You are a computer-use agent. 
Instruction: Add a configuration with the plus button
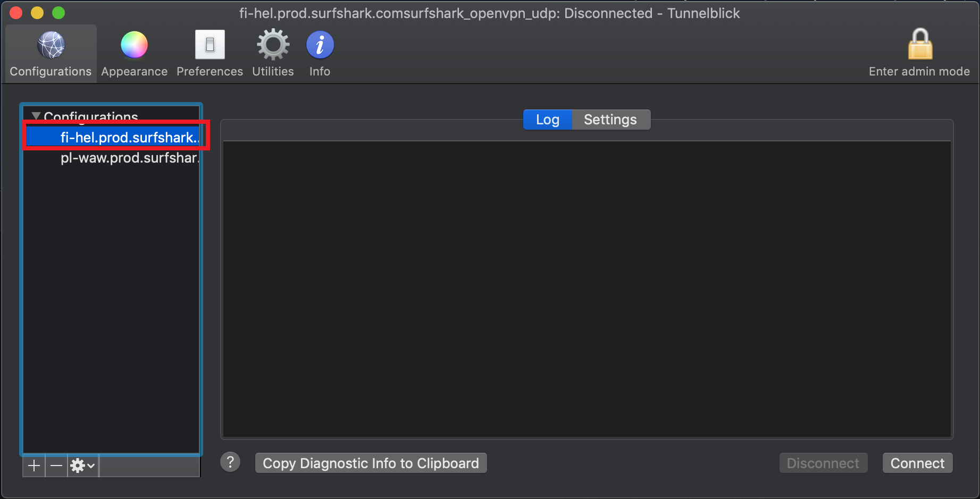point(34,466)
